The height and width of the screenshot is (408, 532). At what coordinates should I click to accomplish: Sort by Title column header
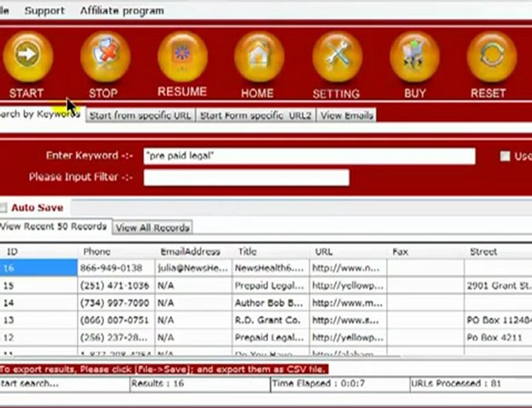point(271,252)
